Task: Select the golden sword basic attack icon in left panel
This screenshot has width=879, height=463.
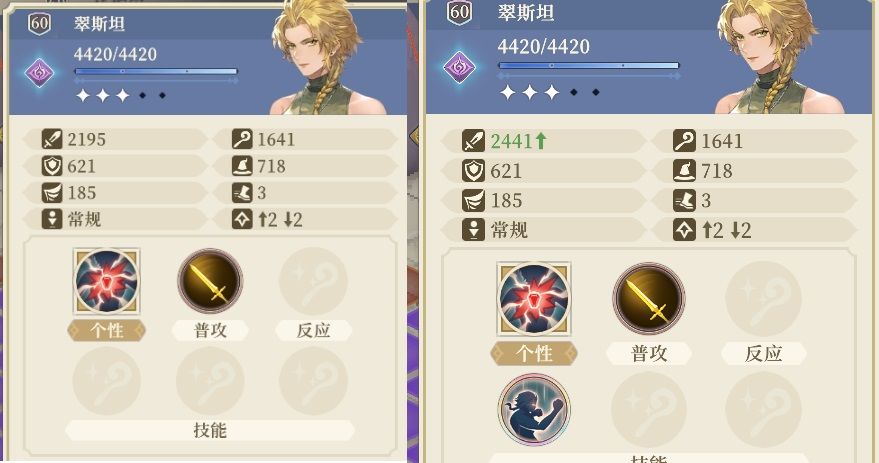Action: (210, 281)
